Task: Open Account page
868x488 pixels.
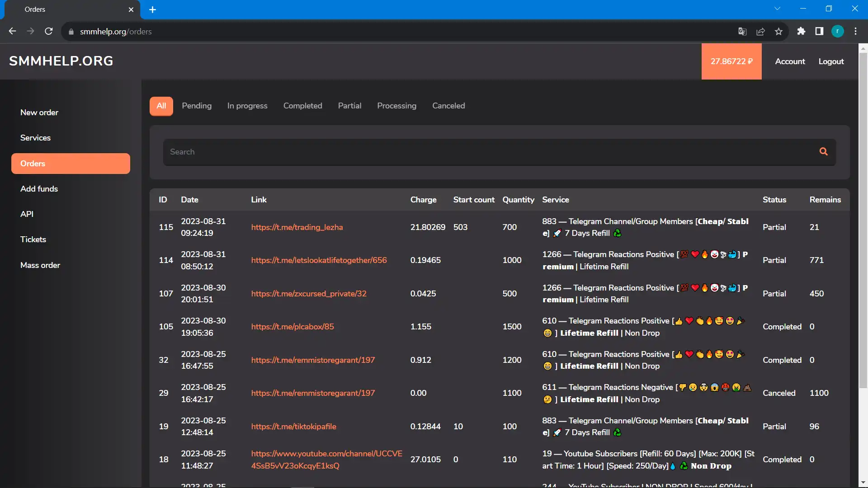Action: [790, 61]
